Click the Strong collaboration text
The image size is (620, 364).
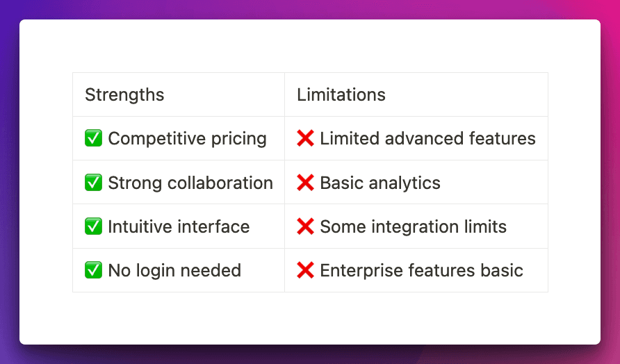coord(190,183)
